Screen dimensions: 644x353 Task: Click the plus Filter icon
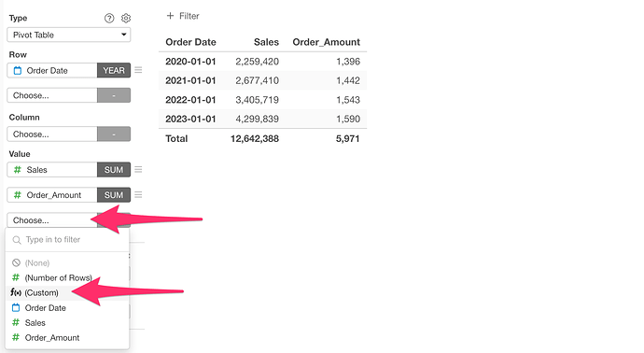[x=170, y=16]
